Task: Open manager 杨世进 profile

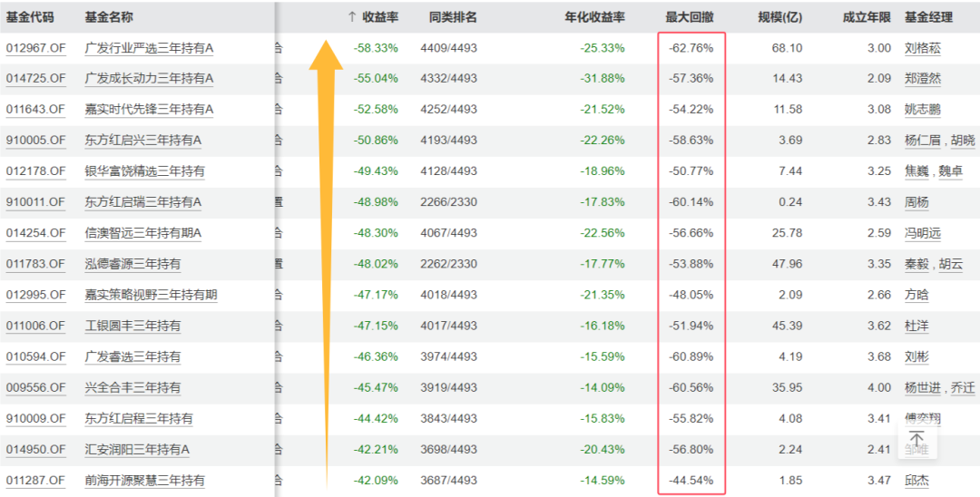Action: (923, 388)
